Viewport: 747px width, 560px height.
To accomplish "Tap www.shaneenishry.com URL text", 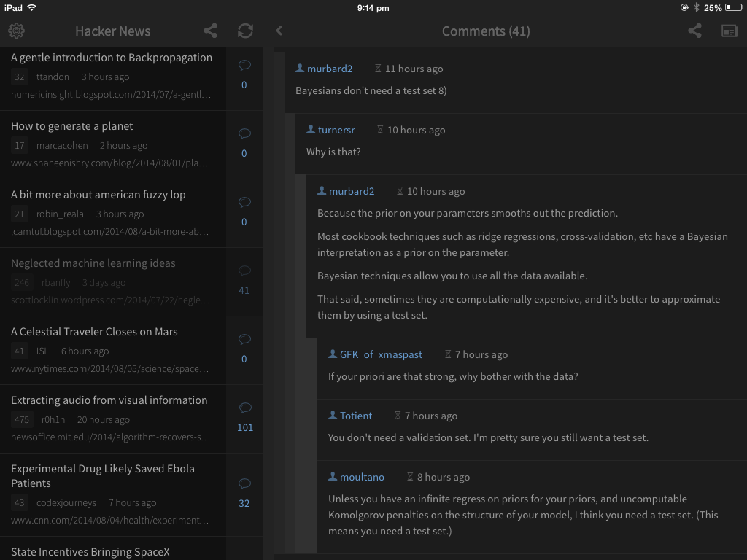I will point(109,163).
